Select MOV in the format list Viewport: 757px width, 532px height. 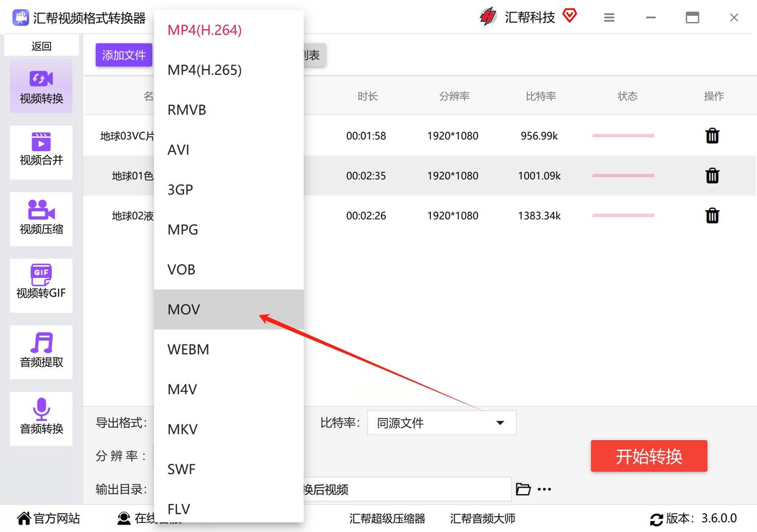pos(229,310)
